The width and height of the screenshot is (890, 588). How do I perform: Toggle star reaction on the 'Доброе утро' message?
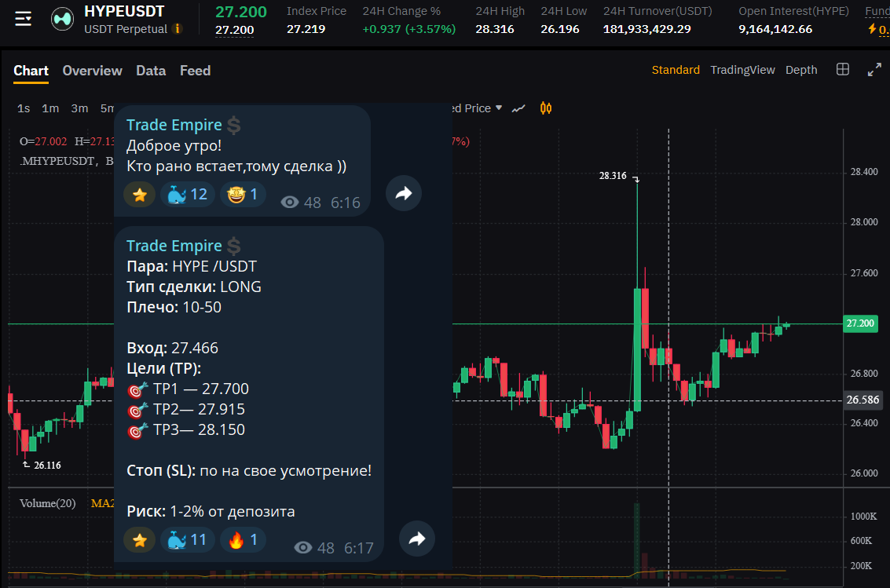pyautogui.click(x=140, y=194)
